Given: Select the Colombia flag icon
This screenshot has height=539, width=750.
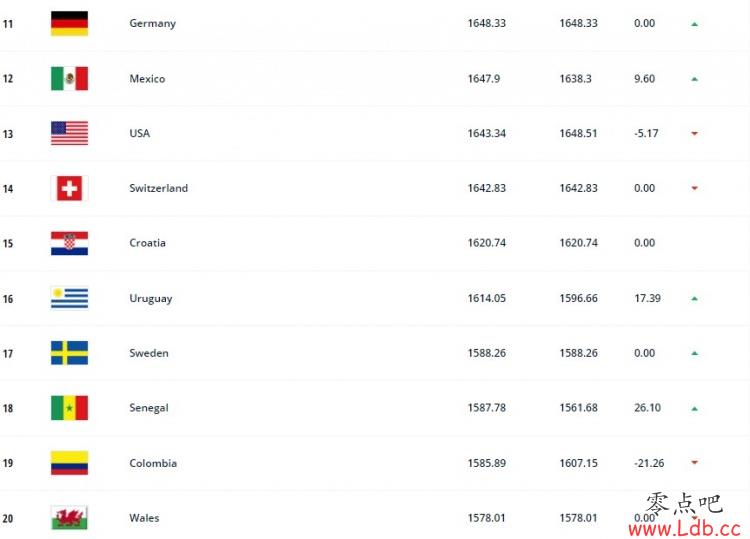Looking at the screenshot, I should point(69,463).
